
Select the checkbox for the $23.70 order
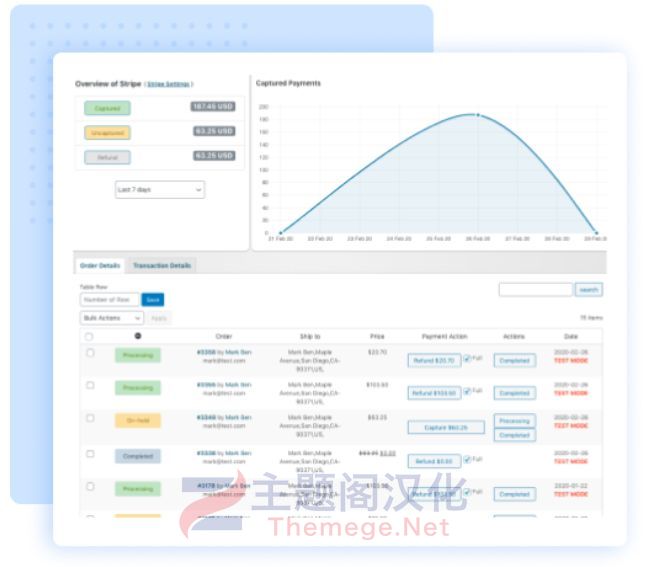(90, 353)
